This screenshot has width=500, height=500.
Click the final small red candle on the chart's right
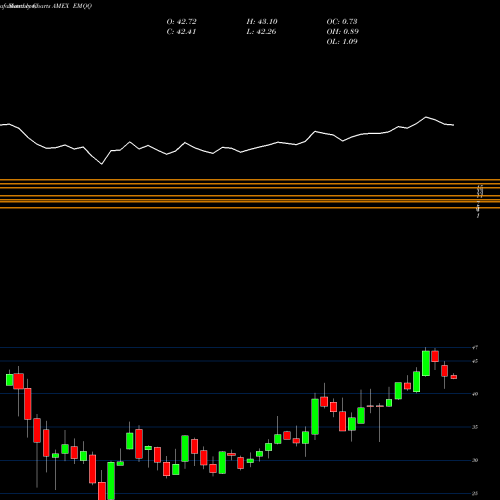[454, 377]
